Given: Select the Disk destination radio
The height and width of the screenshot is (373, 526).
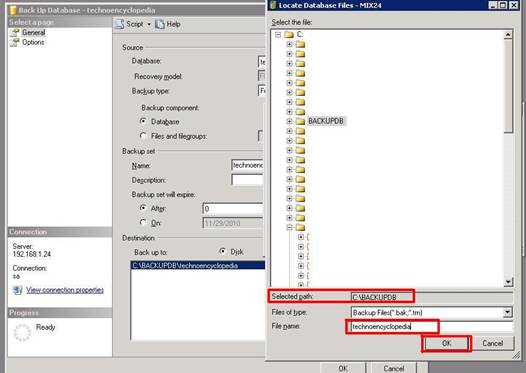Looking at the screenshot, I should [x=222, y=251].
